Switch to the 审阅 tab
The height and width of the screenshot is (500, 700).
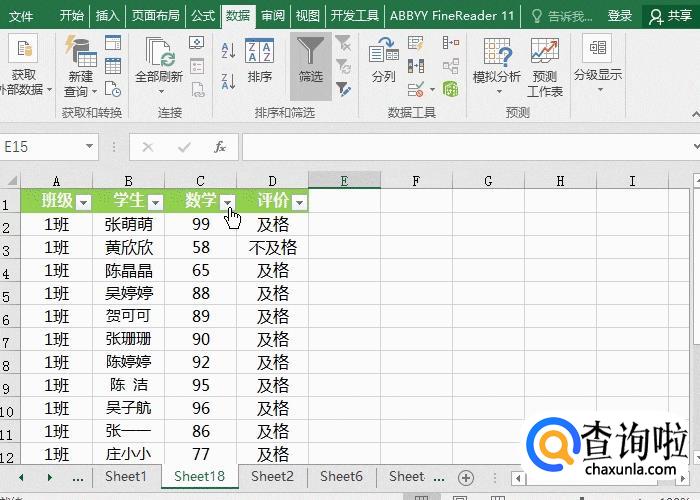tap(273, 16)
